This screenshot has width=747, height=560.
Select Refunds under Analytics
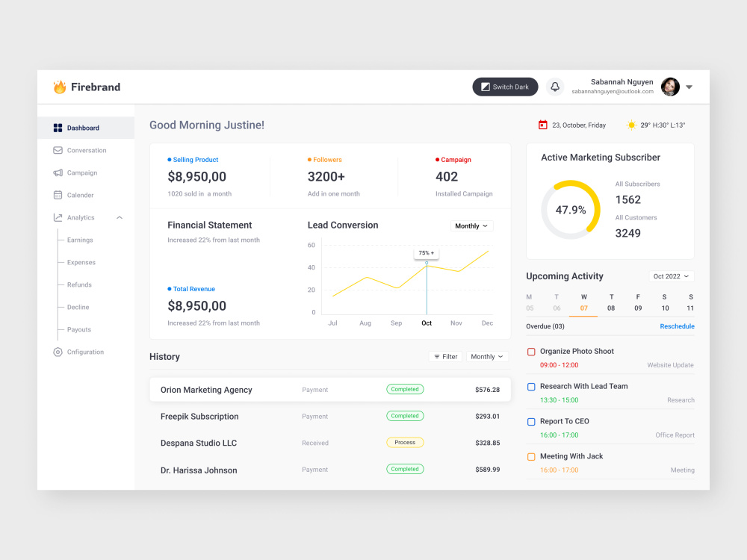(79, 284)
